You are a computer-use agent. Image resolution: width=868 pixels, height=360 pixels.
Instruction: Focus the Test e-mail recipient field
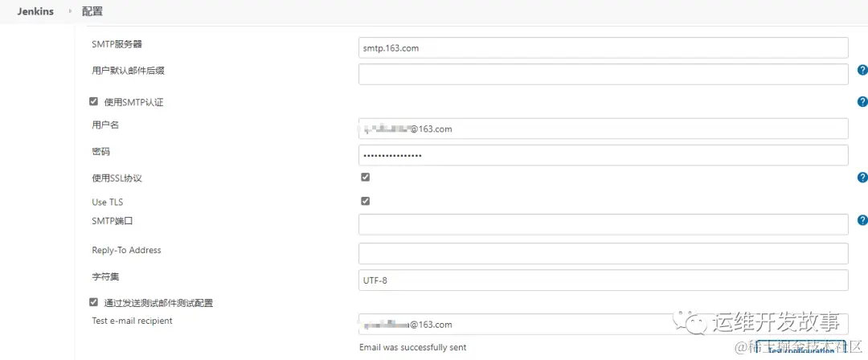604,324
